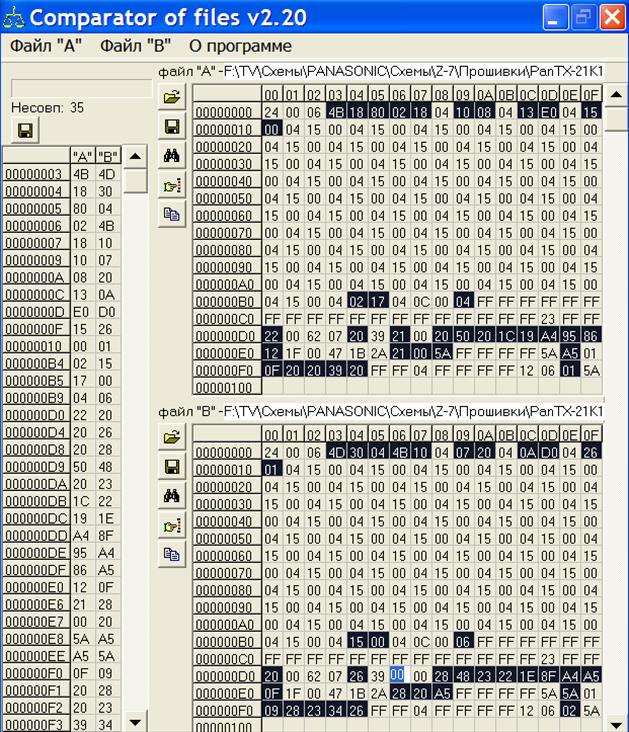This screenshot has width=629, height=732.
Task: Click the 08 column header in the file B grid
Action: click(441, 435)
